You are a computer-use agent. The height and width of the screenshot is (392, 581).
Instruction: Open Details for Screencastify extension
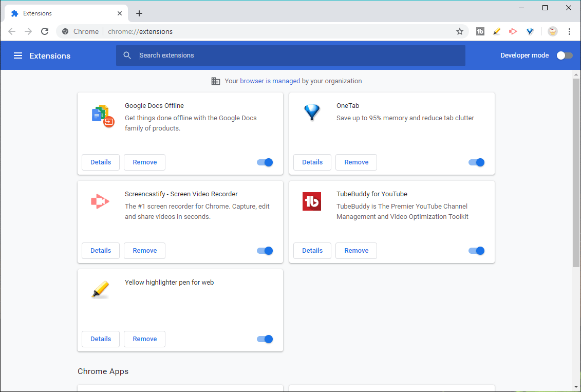101,251
